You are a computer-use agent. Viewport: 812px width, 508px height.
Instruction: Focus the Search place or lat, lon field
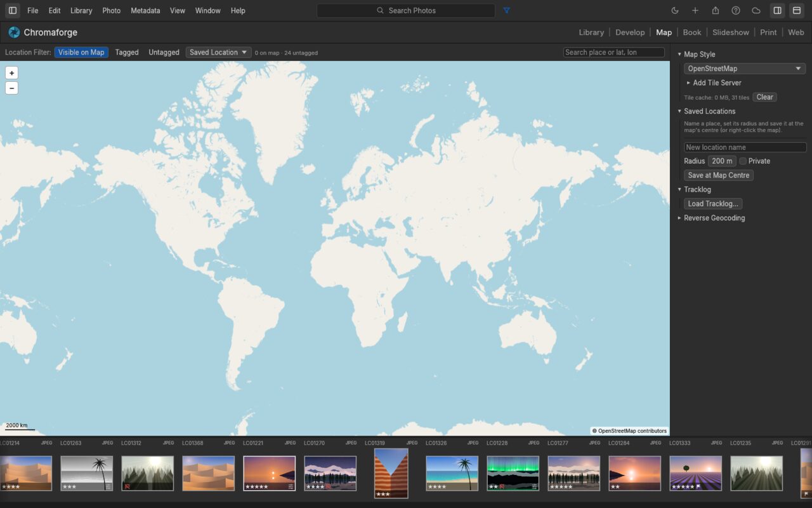614,53
